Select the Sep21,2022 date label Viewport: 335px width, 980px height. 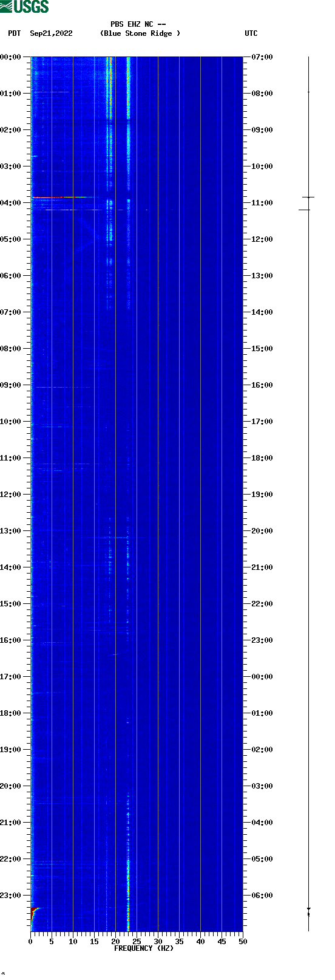coord(51,33)
